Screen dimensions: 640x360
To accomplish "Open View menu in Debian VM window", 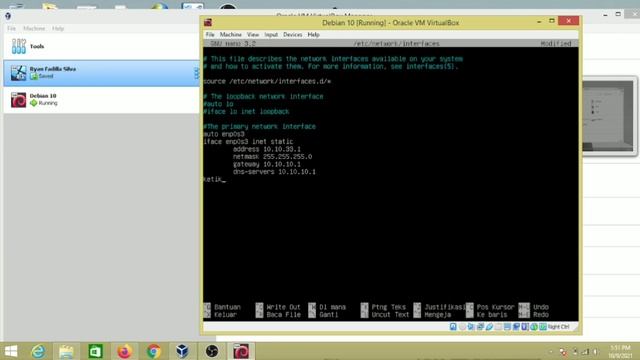I will tap(253, 35).
